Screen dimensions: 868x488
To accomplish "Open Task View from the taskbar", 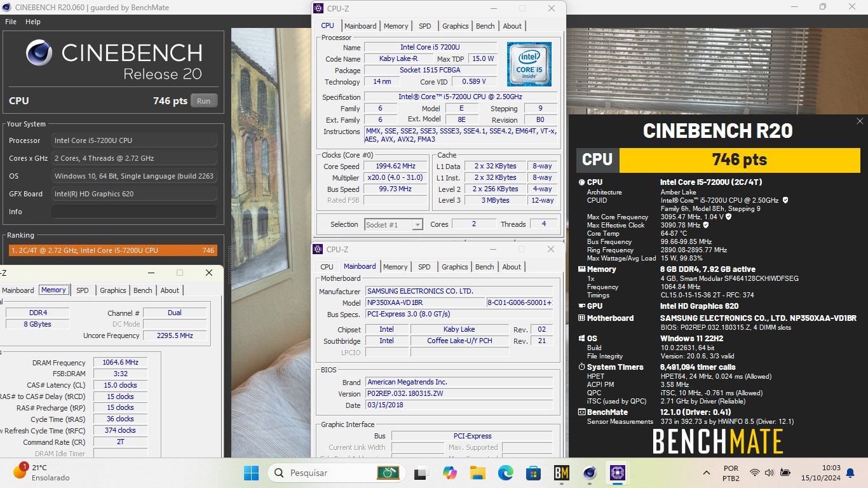I will (420, 473).
